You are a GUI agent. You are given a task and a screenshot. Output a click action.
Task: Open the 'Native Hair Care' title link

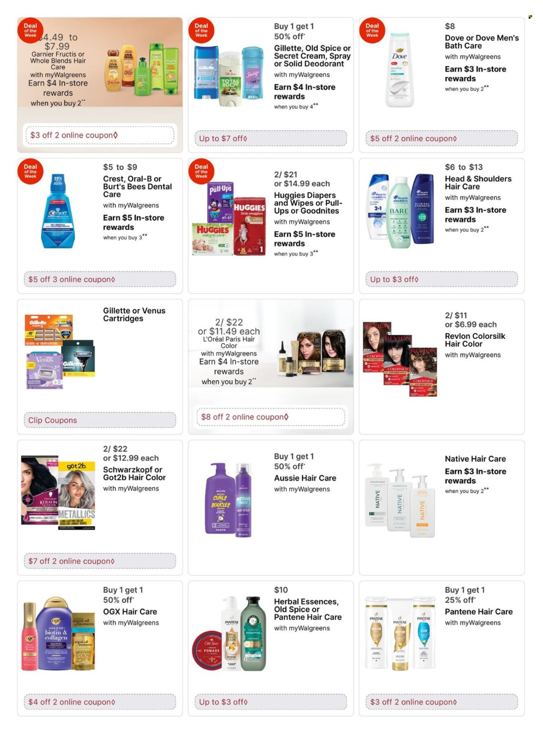(x=475, y=459)
